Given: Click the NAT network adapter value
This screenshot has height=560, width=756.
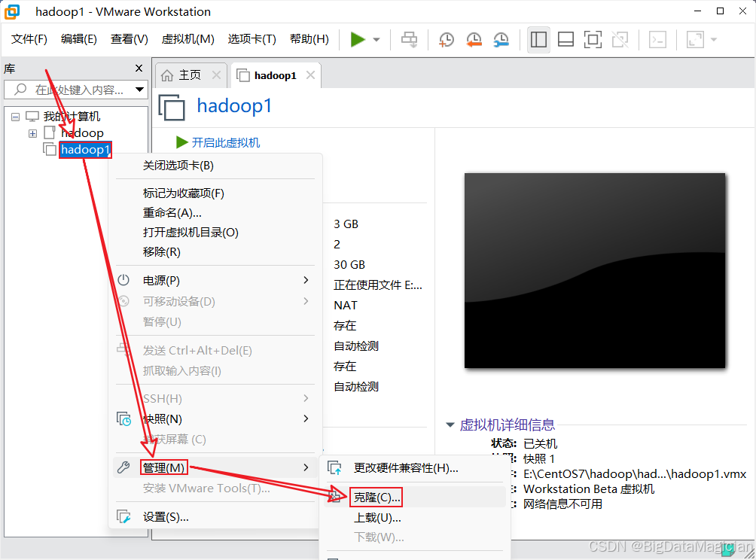Looking at the screenshot, I should coord(345,305).
